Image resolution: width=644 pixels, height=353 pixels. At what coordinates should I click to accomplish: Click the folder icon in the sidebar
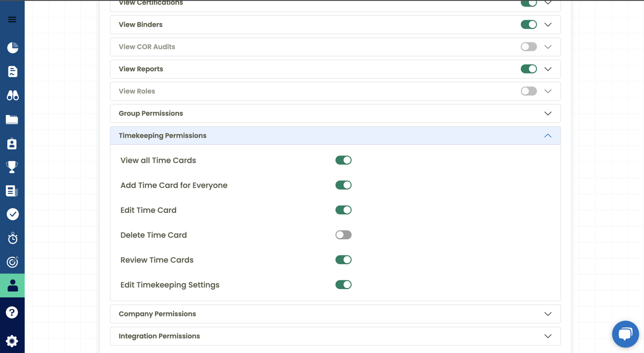(12, 119)
